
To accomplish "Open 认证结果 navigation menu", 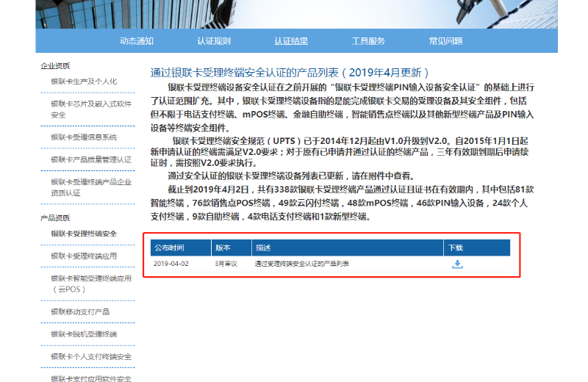I will click(x=291, y=41).
